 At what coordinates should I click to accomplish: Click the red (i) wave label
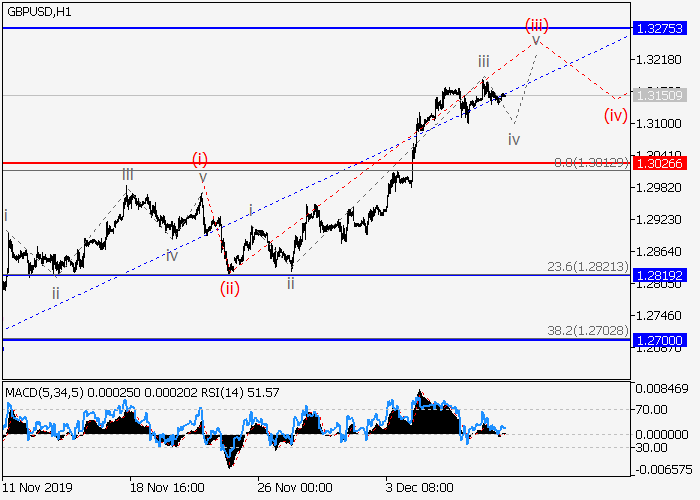click(200, 159)
